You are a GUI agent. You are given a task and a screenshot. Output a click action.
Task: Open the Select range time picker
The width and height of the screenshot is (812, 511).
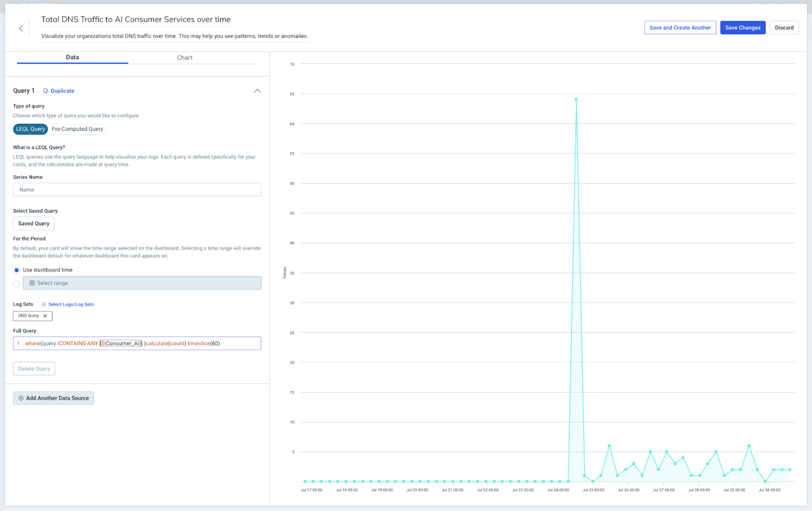pyautogui.click(x=142, y=283)
